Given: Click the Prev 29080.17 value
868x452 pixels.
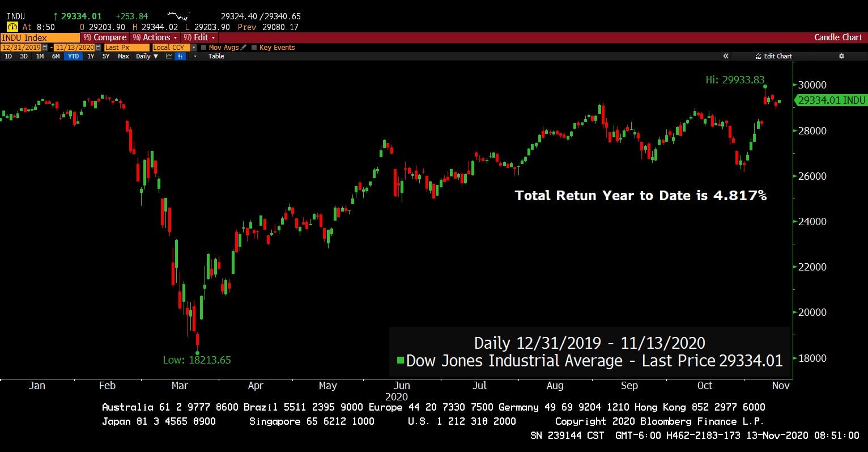Looking at the screenshot, I should pyautogui.click(x=268, y=27).
